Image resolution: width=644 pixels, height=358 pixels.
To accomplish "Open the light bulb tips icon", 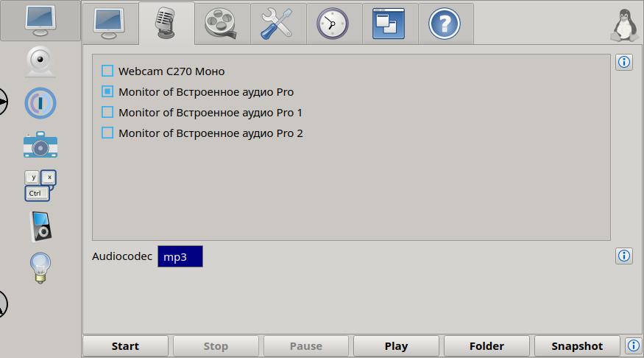I will point(40,268).
